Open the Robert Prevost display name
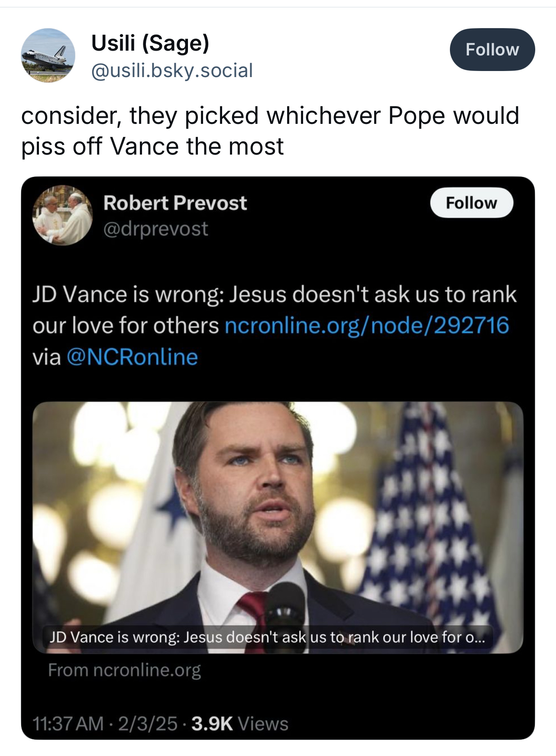The height and width of the screenshot is (756, 556). [175, 203]
